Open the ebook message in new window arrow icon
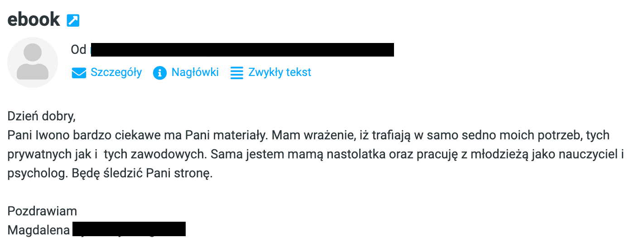 point(73,20)
